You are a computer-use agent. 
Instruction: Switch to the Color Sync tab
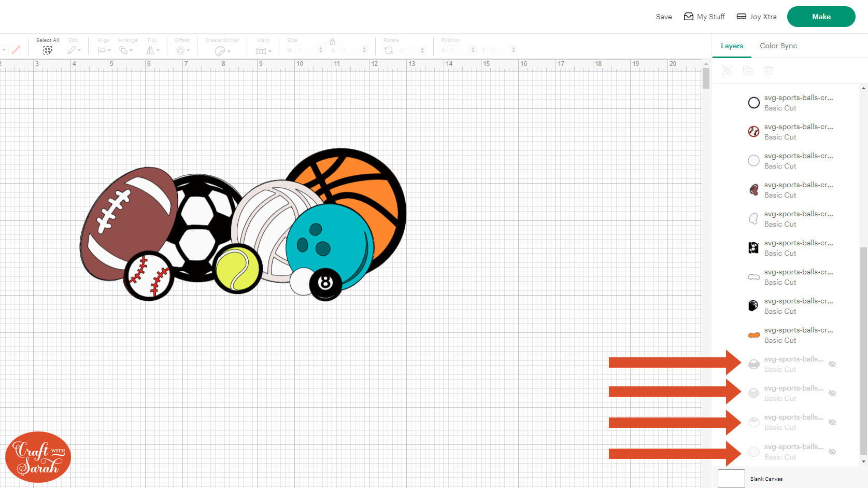[778, 46]
